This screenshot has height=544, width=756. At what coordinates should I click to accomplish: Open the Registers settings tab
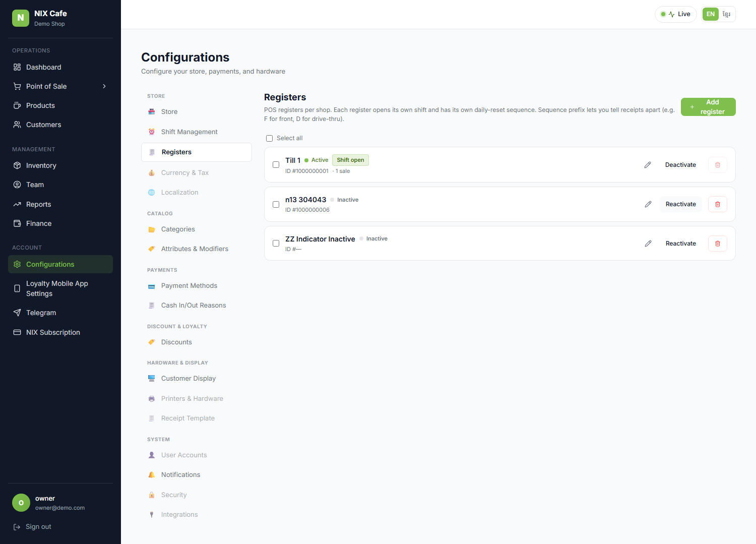tap(197, 152)
